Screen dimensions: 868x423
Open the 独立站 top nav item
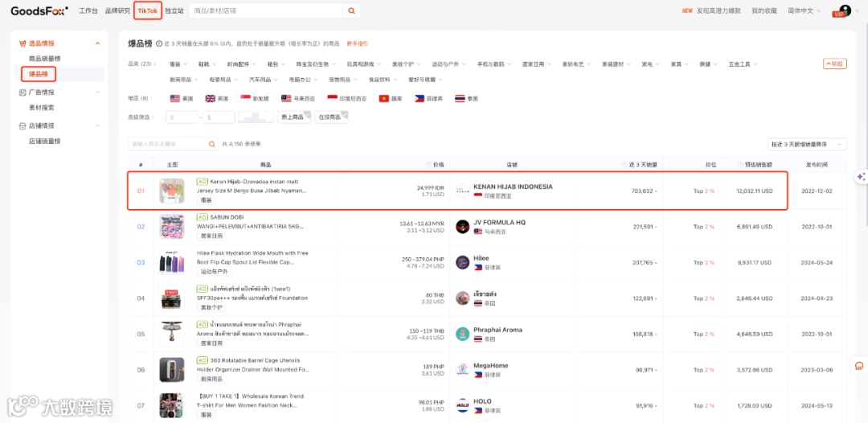pyautogui.click(x=174, y=10)
